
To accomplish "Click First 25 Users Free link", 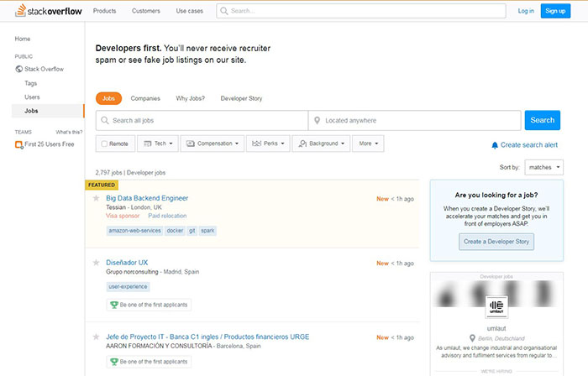I will 49,144.
